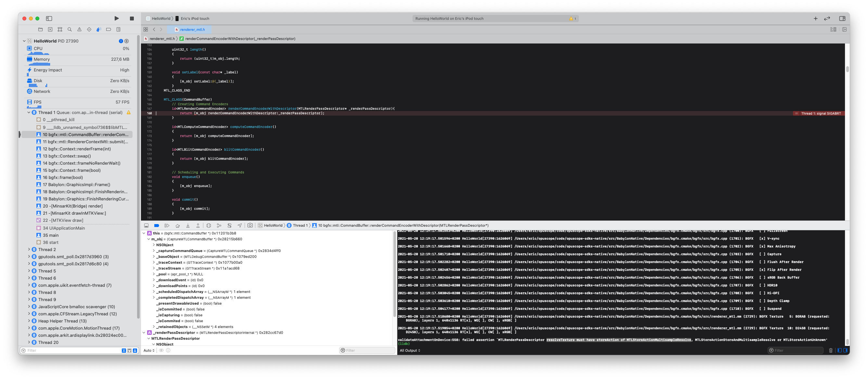Open the Issue navigator warning icon
Viewport: 868px width, 379px height.
tap(79, 29)
